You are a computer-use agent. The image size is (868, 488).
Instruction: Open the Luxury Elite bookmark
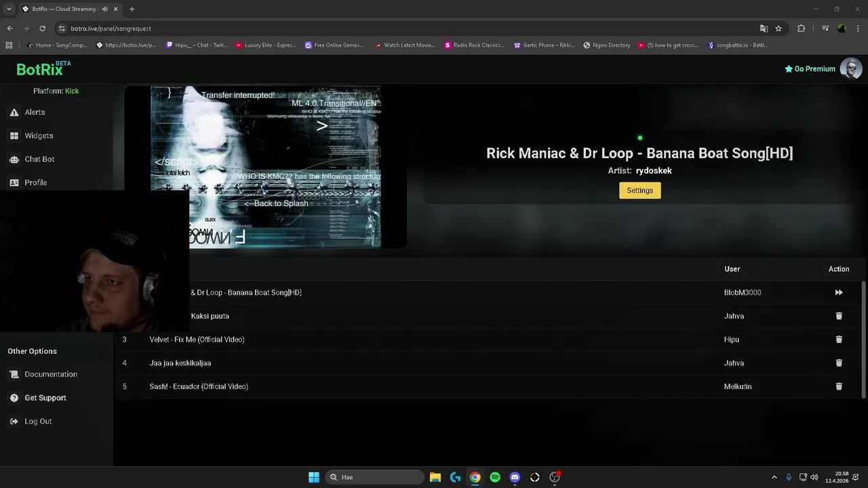[x=265, y=45]
